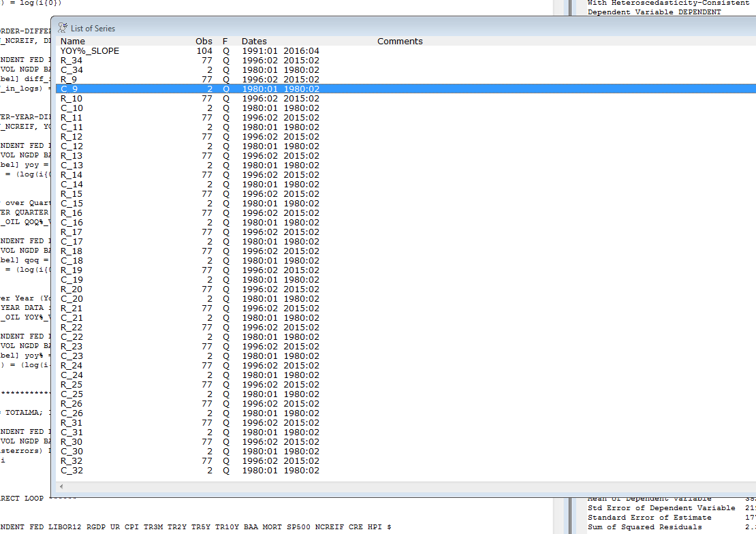Select the R_34 series entry
The width and height of the screenshot is (756, 534).
72,61
